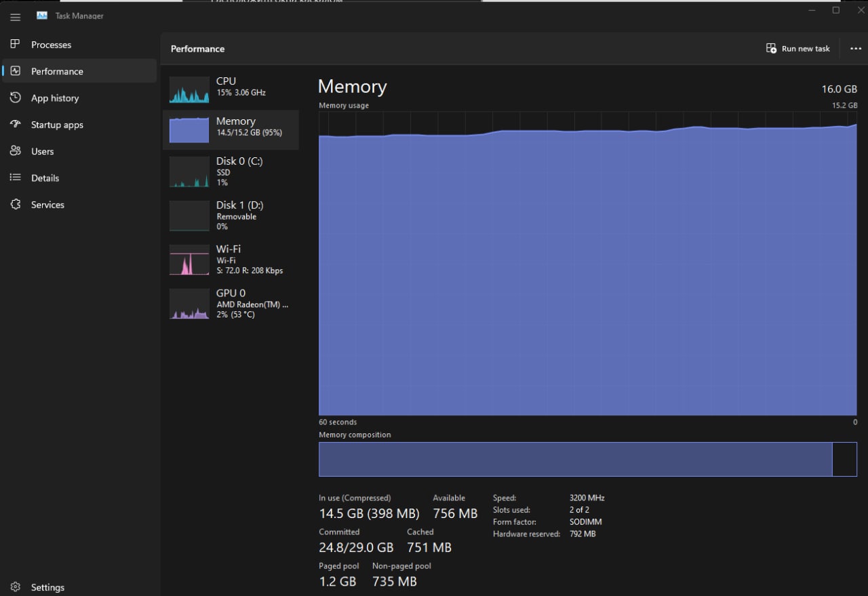868x596 pixels.
Task: Select the Wi-Fi resource label
Action: tap(228, 249)
